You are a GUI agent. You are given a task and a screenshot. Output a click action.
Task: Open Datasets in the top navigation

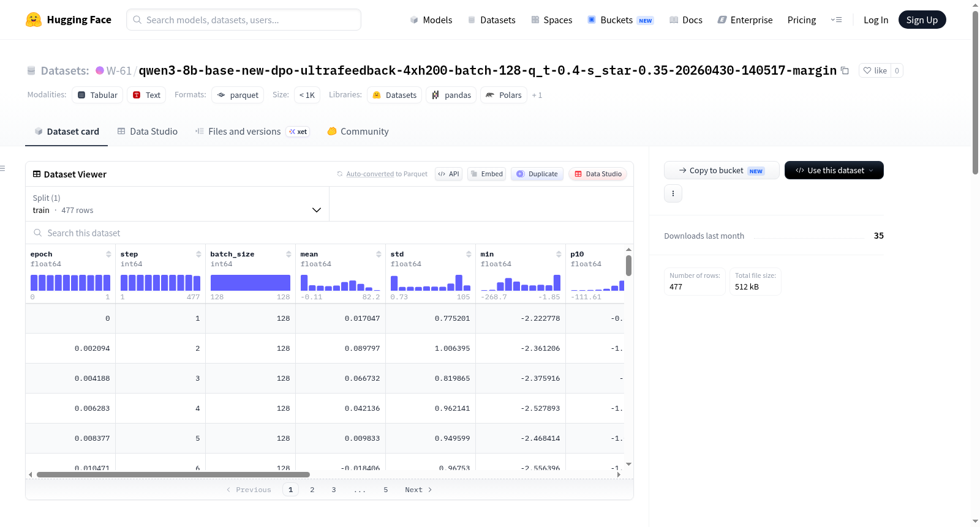tap(492, 20)
